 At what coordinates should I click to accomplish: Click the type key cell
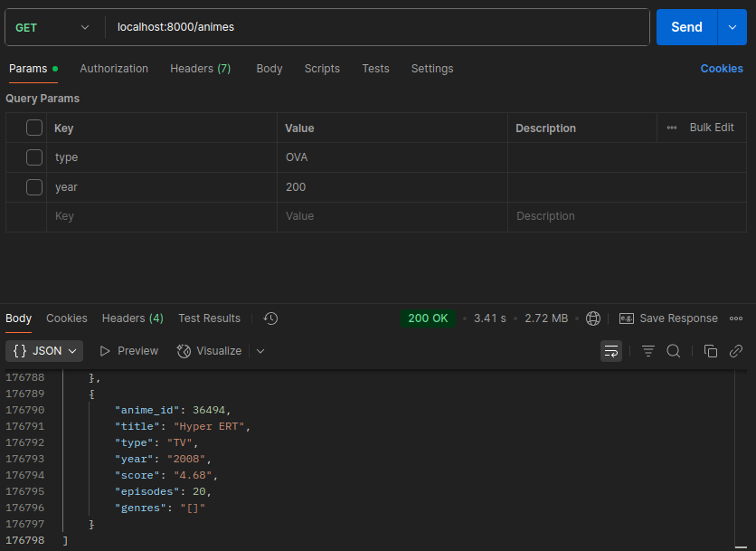click(x=162, y=157)
